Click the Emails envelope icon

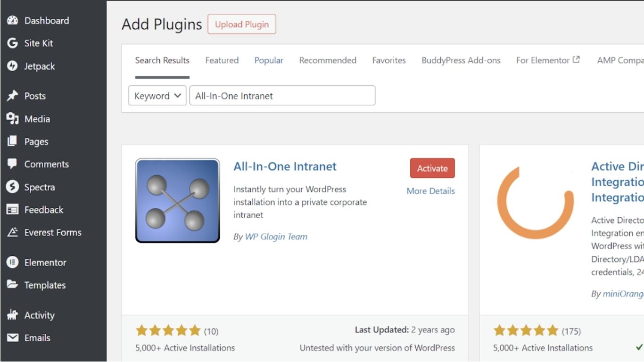[x=13, y=338]
